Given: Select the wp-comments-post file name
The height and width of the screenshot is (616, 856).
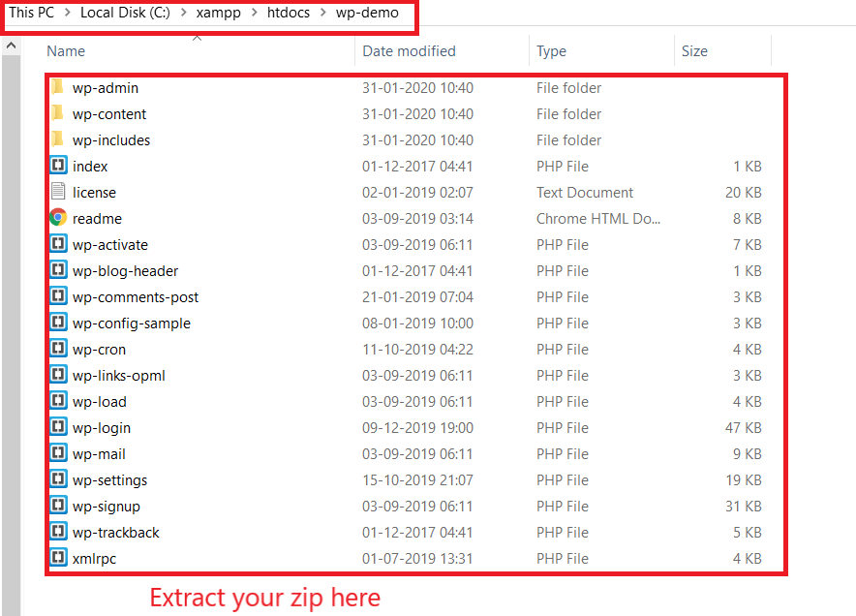Looking at the screenshot, I should coord(136,297).
